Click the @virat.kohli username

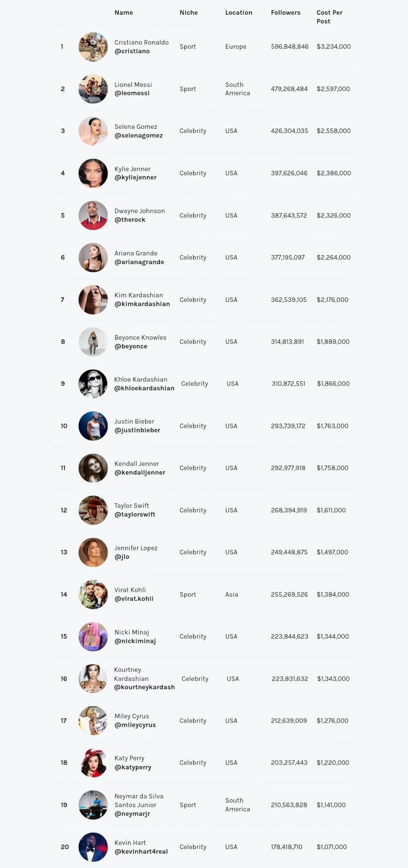pyautogui.click(x=134, y=599)
